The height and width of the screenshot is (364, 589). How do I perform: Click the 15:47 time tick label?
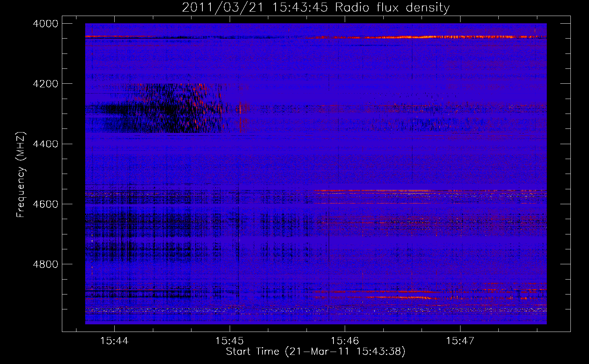pyautogui.click(x=460, y=341)
